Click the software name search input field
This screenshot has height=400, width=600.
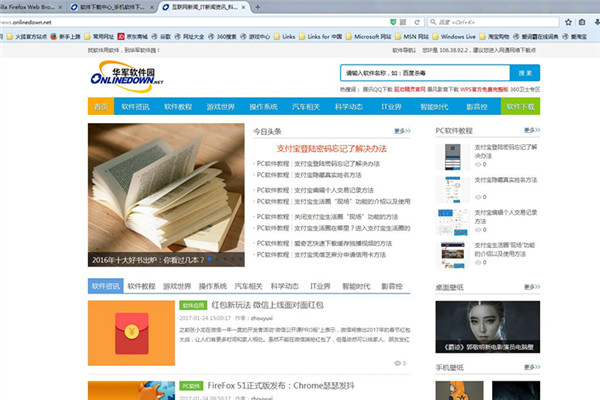coord(423,73)
